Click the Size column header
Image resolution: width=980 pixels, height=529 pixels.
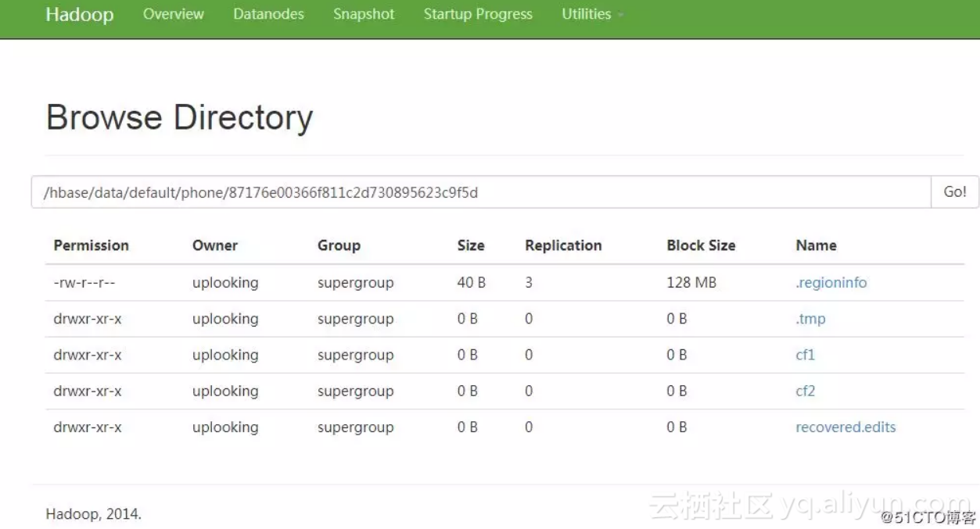click(x=471, y=245)
